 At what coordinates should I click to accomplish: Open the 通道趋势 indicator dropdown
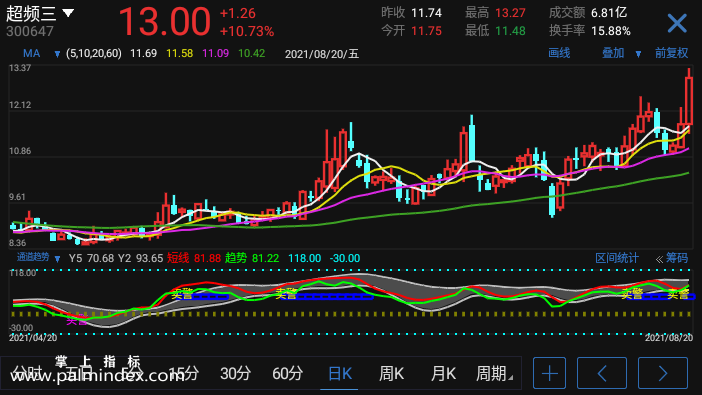coord(57,258)
